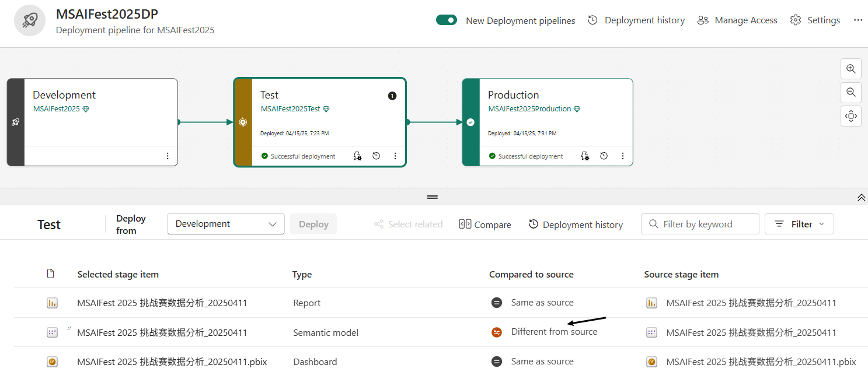Select the Report row item name

pos(162,303)
